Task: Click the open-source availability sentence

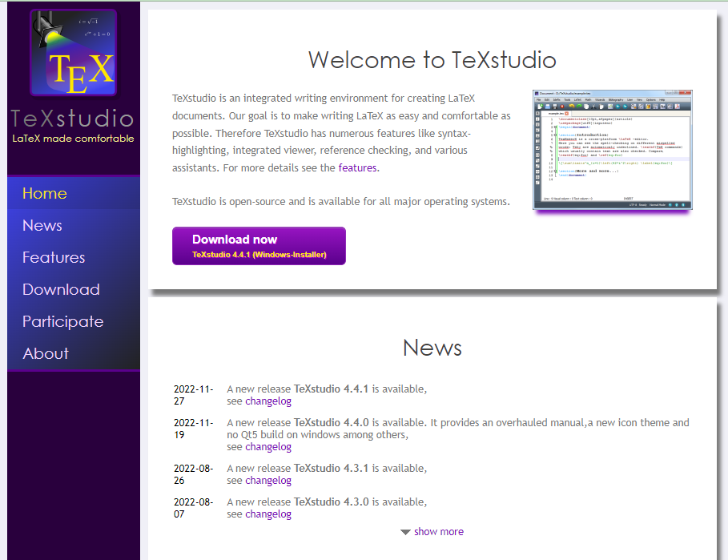Action: click(x=341, y=202)
